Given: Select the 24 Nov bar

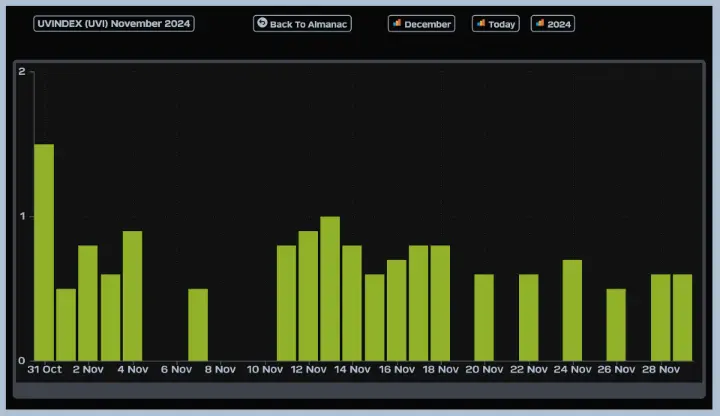Looking at the screenshot, I should point(572,310).
